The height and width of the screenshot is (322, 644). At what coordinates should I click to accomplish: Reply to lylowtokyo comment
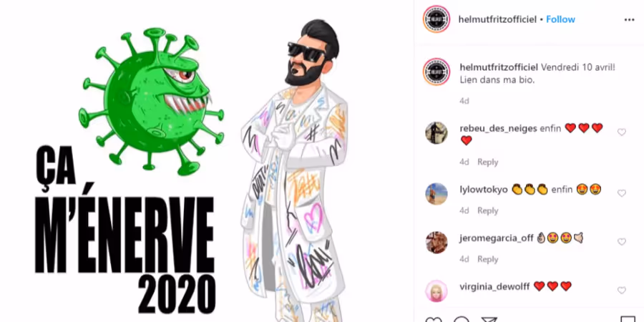point(487,210)
